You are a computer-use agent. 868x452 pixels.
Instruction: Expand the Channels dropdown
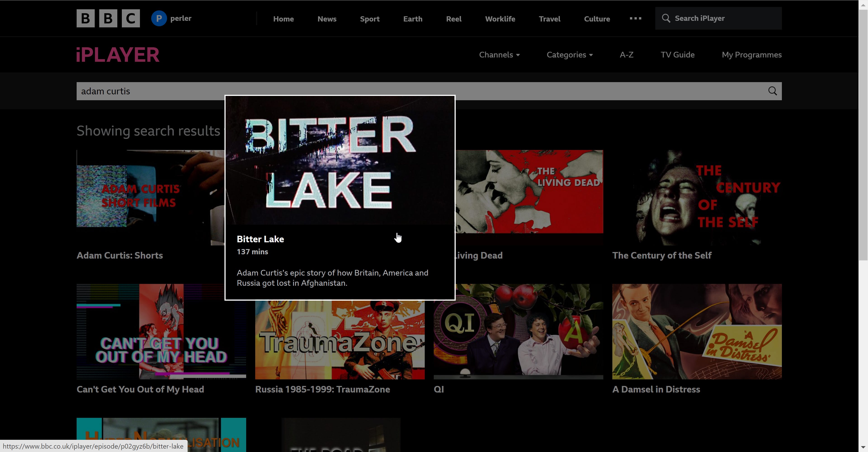pos(499,55)
